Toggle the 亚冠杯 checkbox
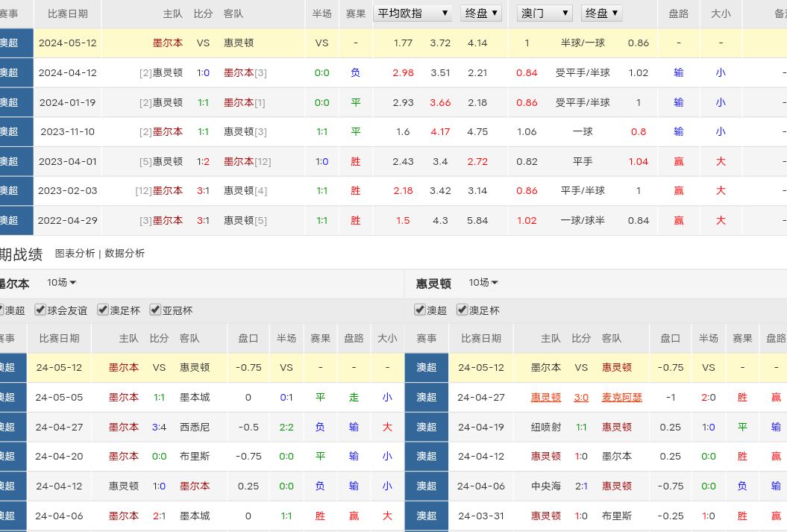The height and width of the screenshot is (532, 787). click(x=156, y=310)
